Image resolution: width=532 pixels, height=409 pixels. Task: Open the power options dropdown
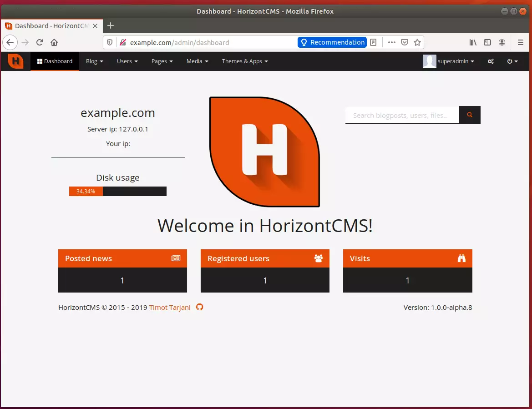click(512, 61)
